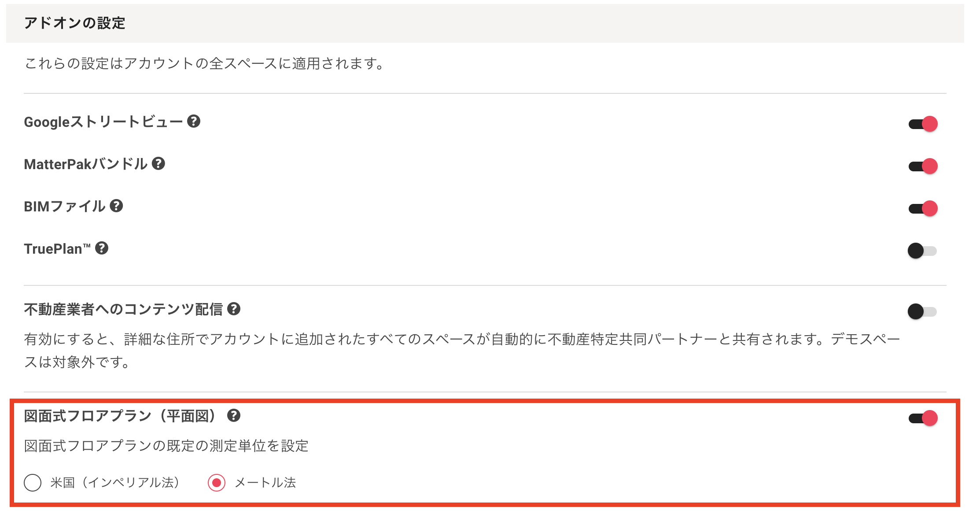Image resolution: width=980 pixels, height=525 pixels.
Task: Toggle off the BIMファイル switch
Action: [x=923, y=208]
